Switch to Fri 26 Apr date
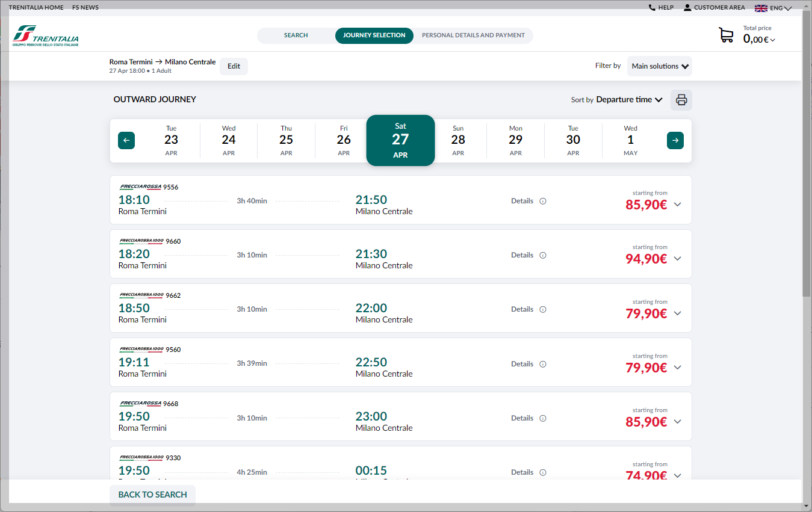Screen dimensions: 812x512 [x=344, y=140]
